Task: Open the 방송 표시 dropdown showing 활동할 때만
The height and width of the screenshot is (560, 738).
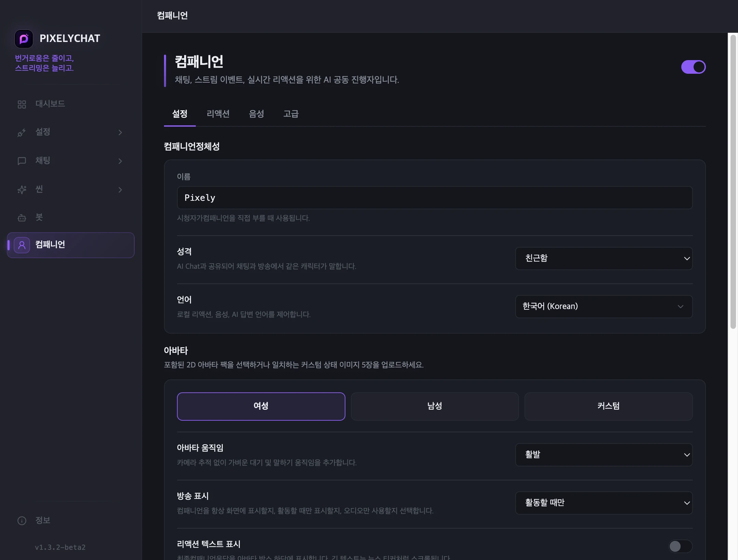Action: tap(604, 503)
